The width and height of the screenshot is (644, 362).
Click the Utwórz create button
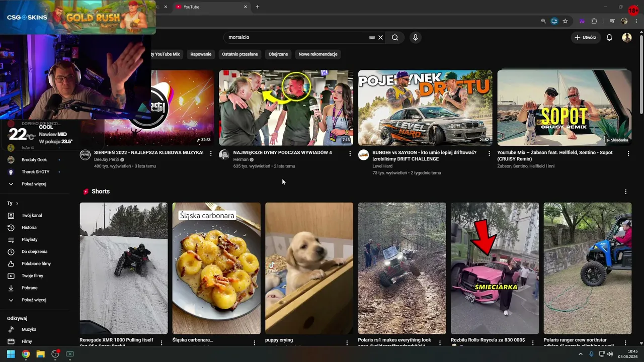(x=586, y=37)
